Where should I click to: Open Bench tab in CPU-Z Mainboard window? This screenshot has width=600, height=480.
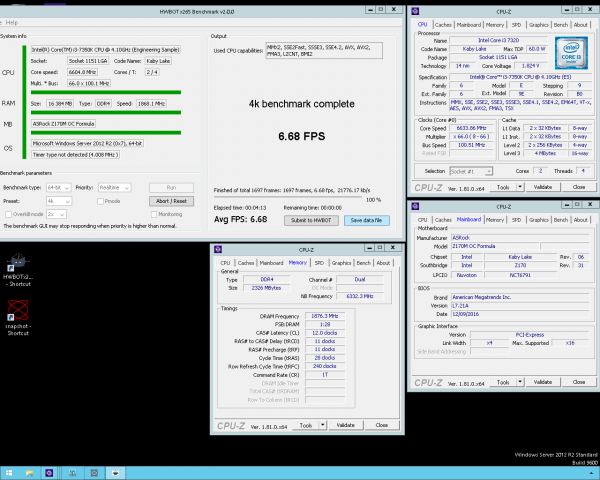[561, 220]
